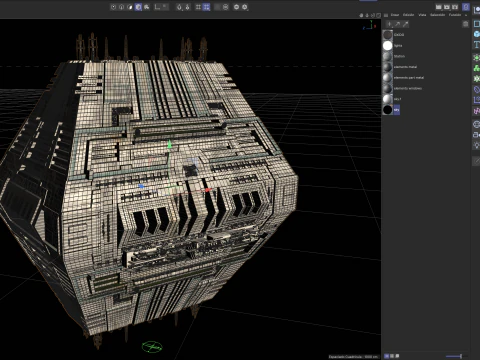Screen dimensions: 480x360
Task: Click the 'elements part metal' name label
Action: coord(409,78)
